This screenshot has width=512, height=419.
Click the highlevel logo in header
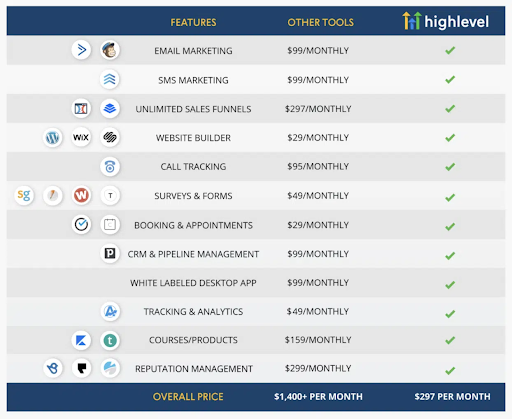click(x=446, y=21)
